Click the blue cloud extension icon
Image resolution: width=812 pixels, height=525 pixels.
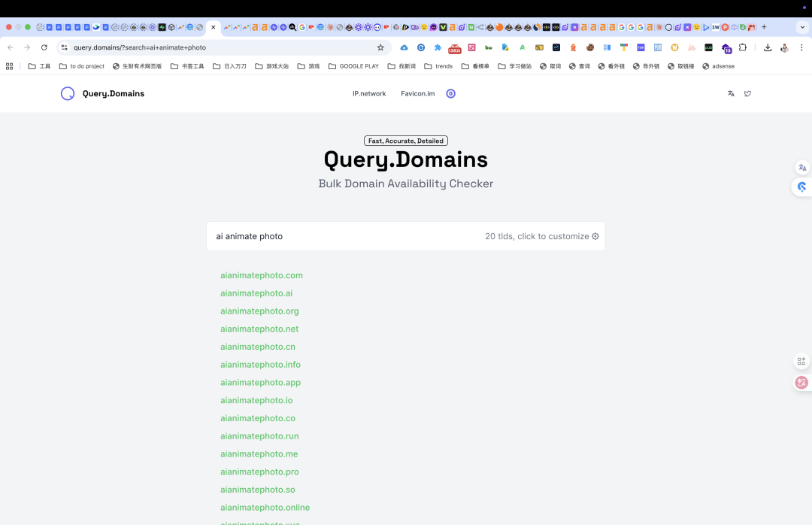click(404, 47)
